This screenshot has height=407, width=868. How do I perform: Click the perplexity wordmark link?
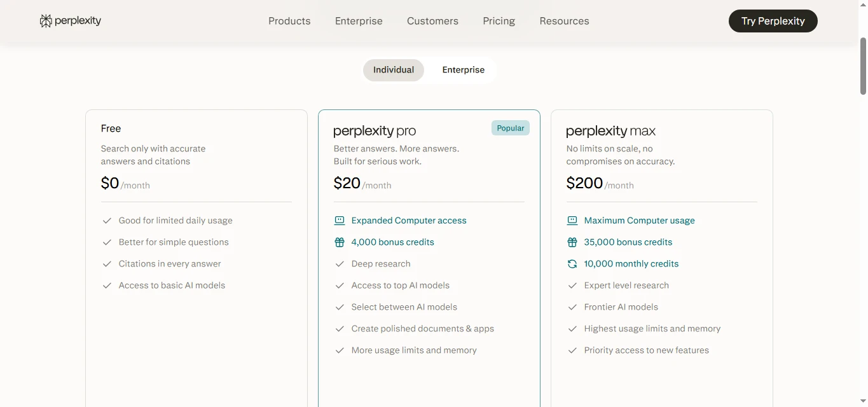tap(78, 21)
